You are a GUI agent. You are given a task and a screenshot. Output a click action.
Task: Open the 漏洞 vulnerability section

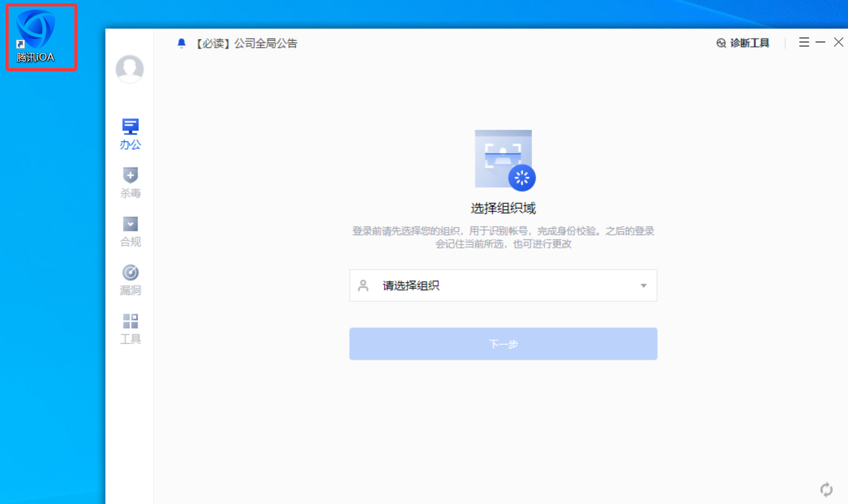pos(130,280)
